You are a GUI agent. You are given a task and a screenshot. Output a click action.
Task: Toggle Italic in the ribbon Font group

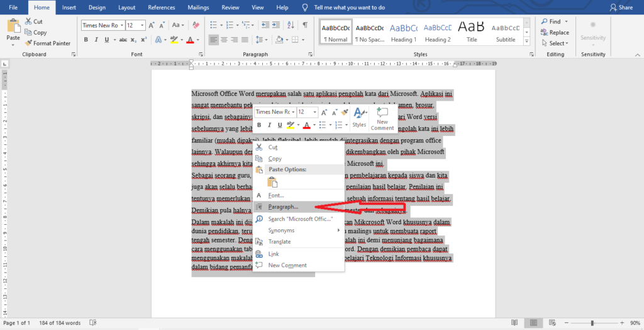tap(96, 40)
